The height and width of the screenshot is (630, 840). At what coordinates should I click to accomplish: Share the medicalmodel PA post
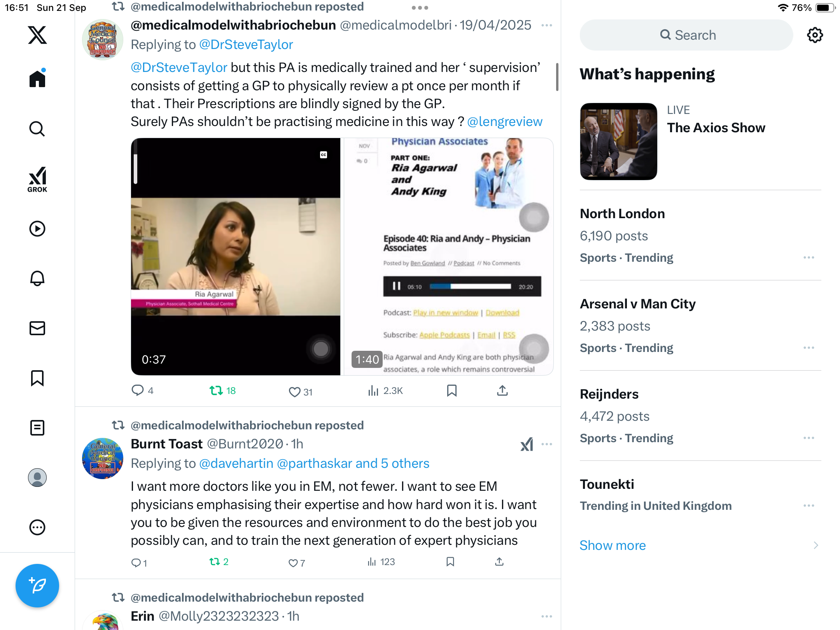[502, 390]
